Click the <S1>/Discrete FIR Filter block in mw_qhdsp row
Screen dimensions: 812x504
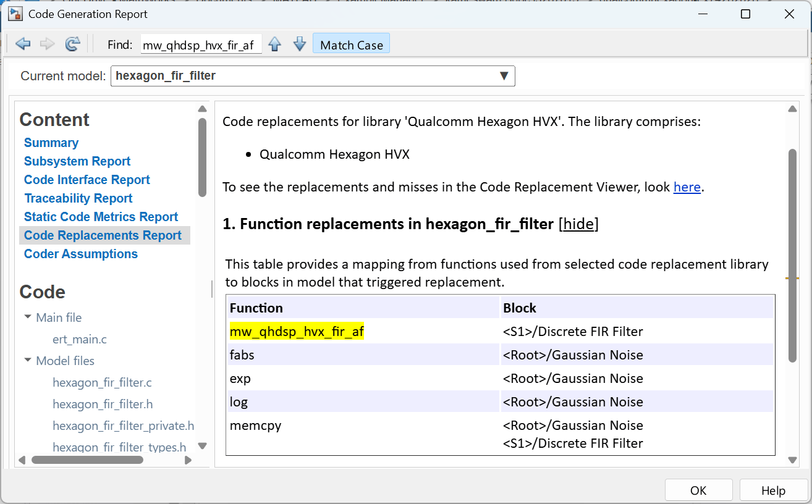pyautogui.click(x=573, y=332)
